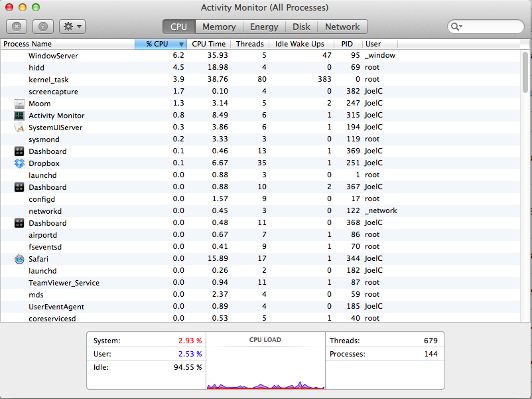Click the Dropbox icon

click(19, 163)
